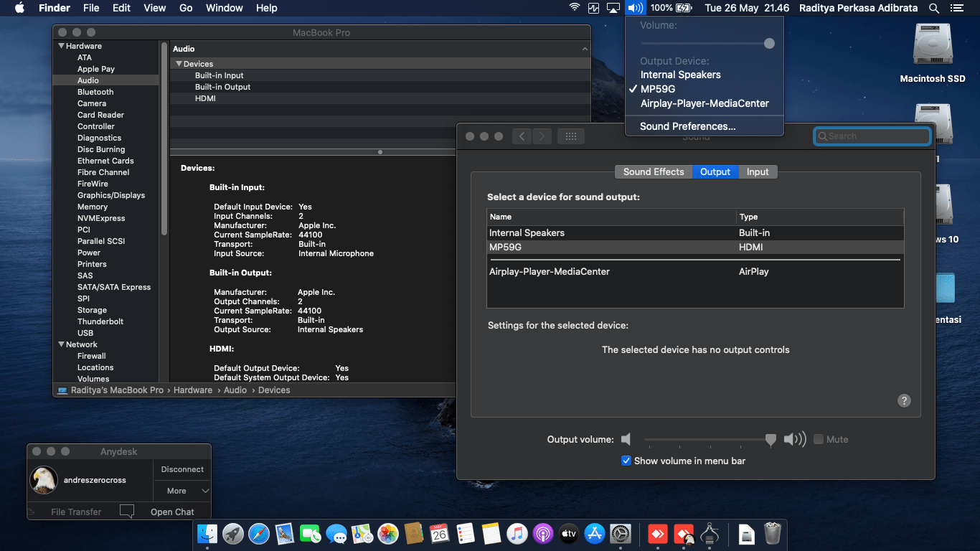Select Graphics/Displays in the sidebar
This screenshot has width=980, height=551.
coord(111,195)
